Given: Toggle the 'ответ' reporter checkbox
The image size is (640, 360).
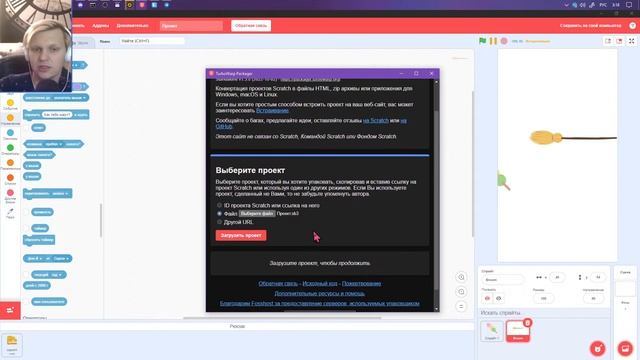Looking at the screenshot, I should pyautogui.click(x=27, y=128).
